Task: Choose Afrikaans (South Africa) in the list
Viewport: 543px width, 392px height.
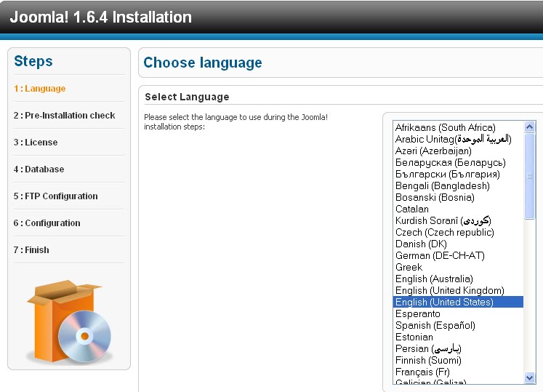Action: point(458,127)
